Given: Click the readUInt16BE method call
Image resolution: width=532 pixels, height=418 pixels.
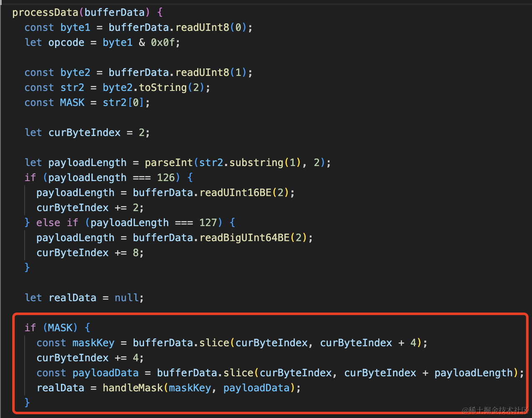Looking at the screenshot, I should coord(235,193).
